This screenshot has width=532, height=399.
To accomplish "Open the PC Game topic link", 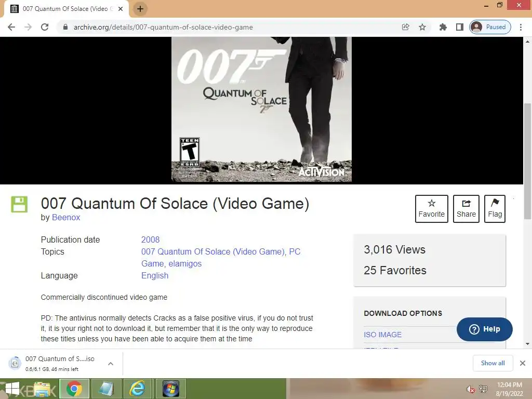I will pos(295,252).
